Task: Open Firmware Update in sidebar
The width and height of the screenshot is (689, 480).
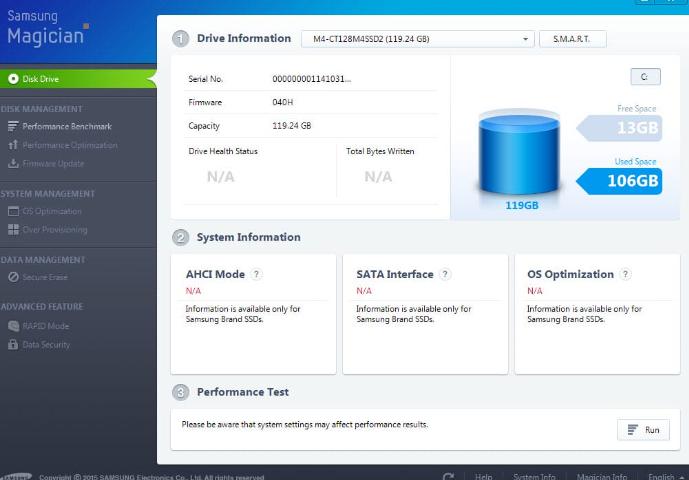Action: (53, 164)
